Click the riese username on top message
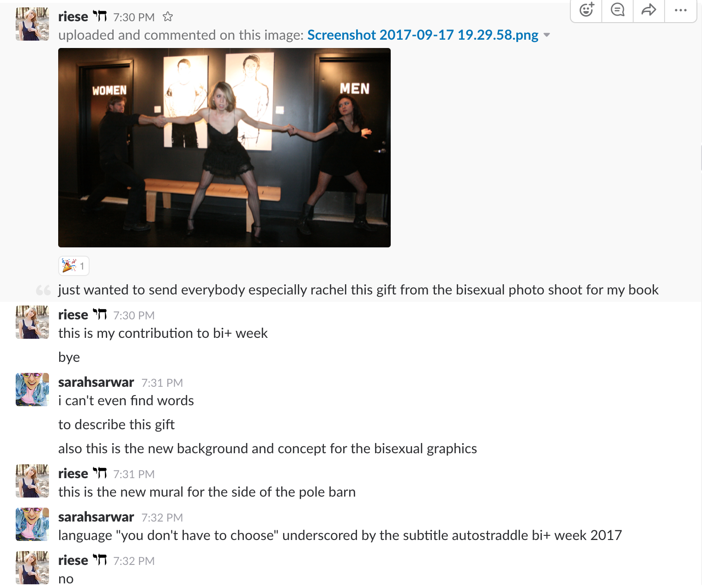The width and height of the screenshot is (702, 588). click(73, 17)
